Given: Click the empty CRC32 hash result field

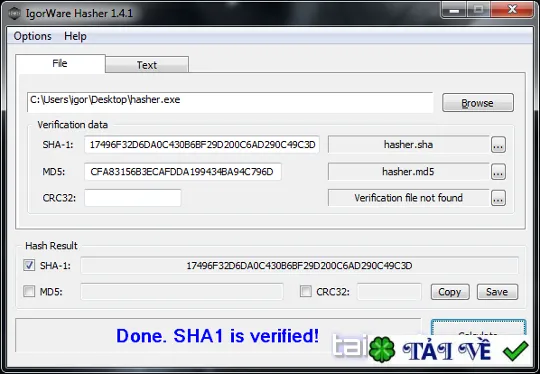Looking at the screenshot, I should coord(389,292).
